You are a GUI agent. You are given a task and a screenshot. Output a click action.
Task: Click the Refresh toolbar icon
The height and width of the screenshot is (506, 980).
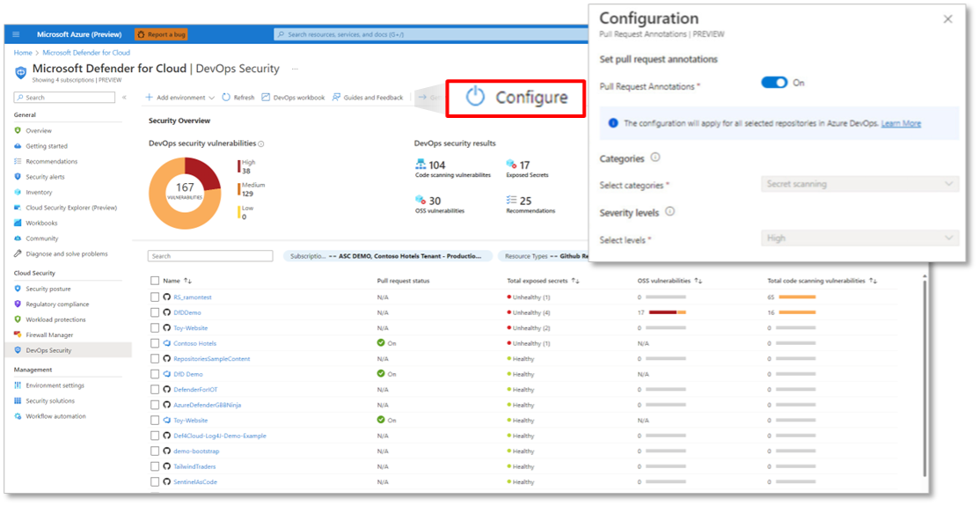[226, 98]
